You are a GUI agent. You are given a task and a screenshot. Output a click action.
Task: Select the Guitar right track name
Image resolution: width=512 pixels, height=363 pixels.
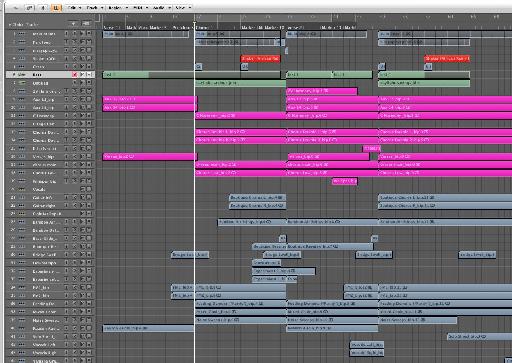44,206
